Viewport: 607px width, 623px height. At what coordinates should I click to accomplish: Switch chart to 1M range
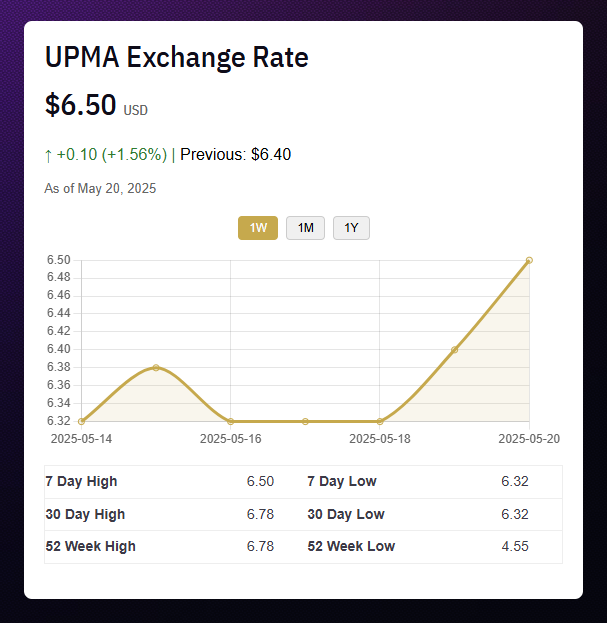(306, 228)
